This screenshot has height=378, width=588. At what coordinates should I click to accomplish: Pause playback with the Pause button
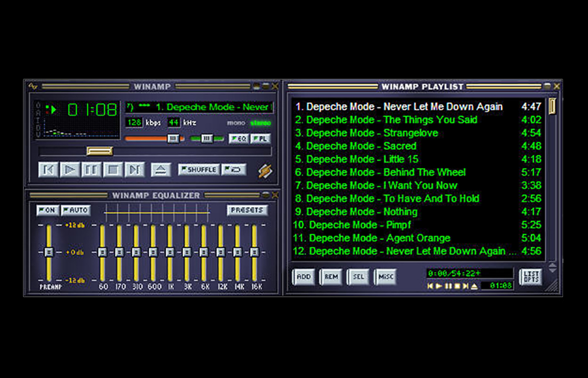pos(91,170)
